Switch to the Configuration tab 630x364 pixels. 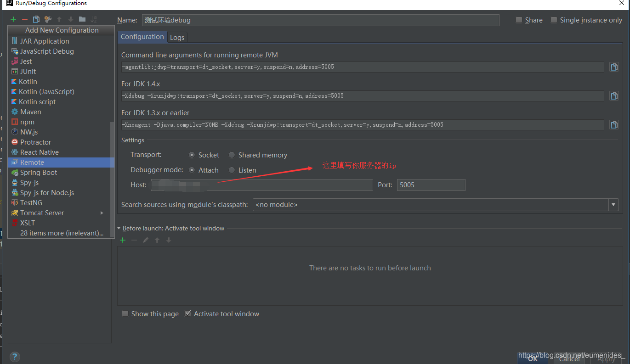pos(142,37)
